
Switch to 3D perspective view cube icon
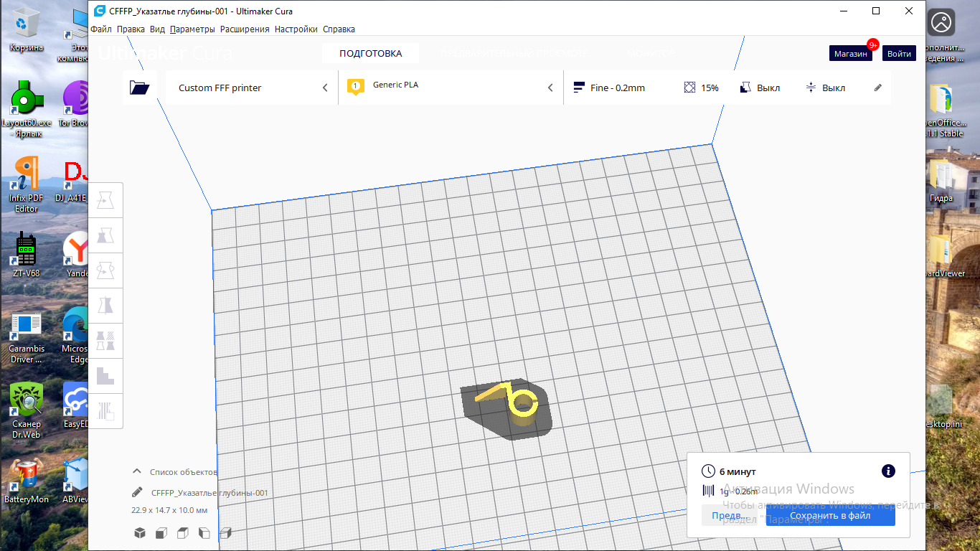(140, 533)
